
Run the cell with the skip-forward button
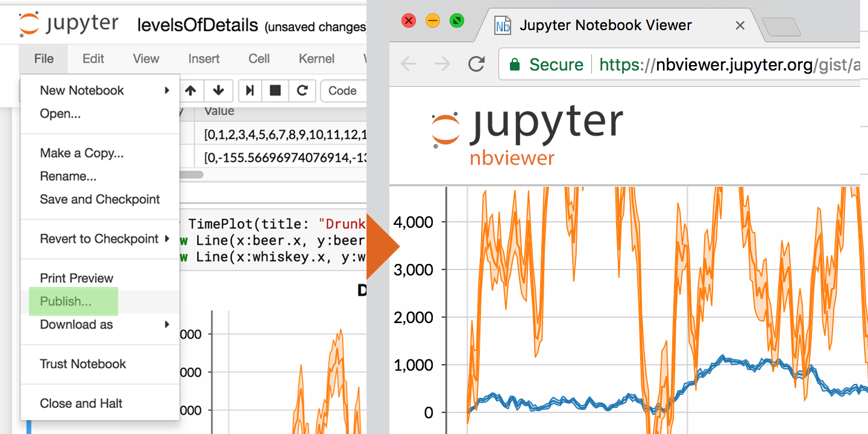[x=250, y=91]
